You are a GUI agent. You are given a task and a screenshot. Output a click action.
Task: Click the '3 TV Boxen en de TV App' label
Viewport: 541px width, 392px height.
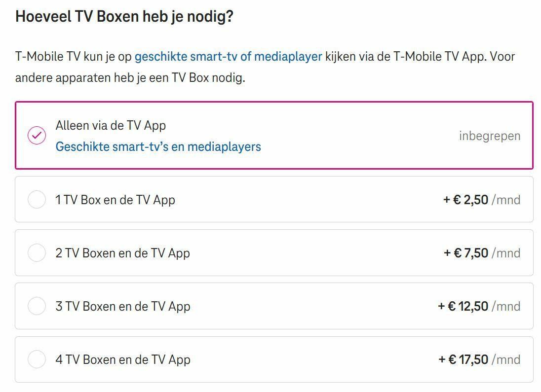(x=122, y=306)
